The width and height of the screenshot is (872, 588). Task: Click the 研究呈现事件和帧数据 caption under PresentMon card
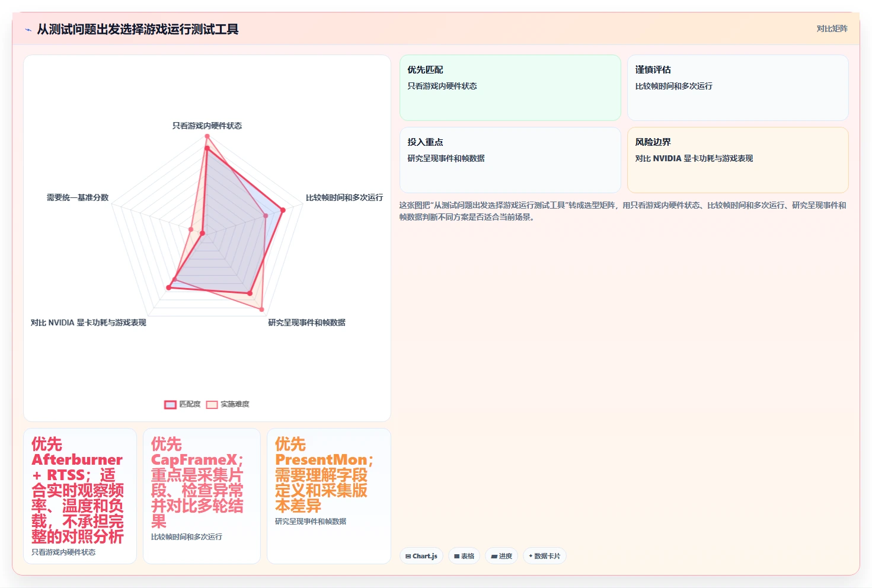pyautogui.click(x=310, y=521)
